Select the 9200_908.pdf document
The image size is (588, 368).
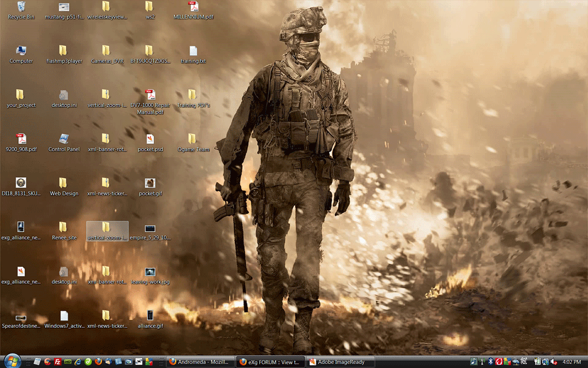point(21,143)
